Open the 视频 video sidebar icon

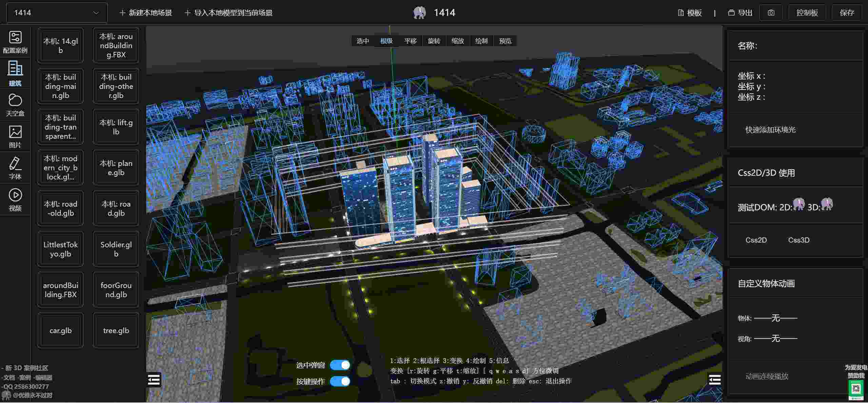[x=15, y=200]
